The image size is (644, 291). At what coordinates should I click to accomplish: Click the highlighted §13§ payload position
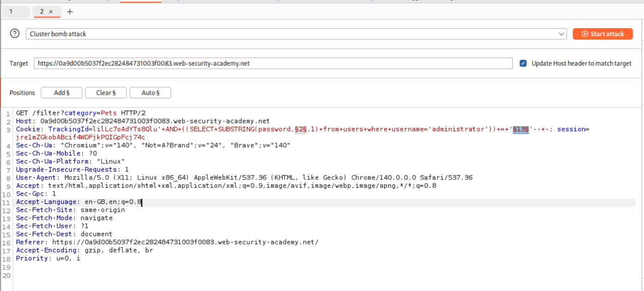tap(521, 130)
